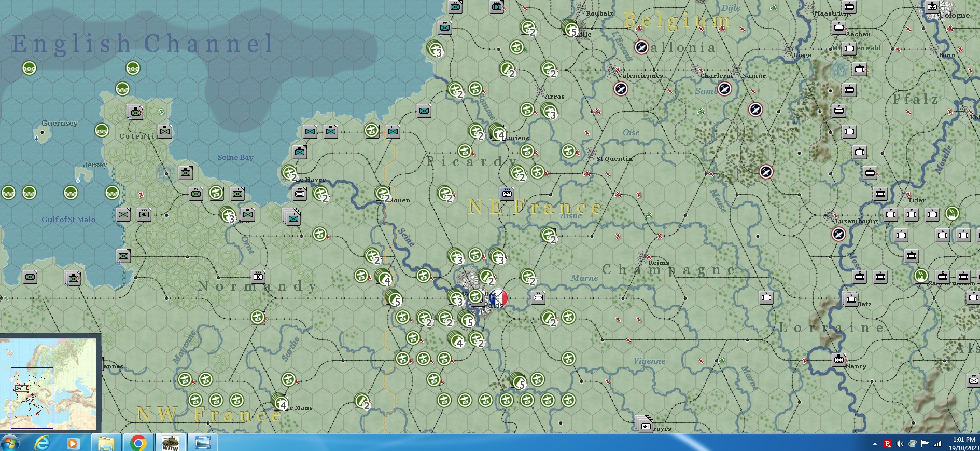Select the stack of 4 units at Amiens
This screenshot has height=451, width=980.
click(497, 132)
